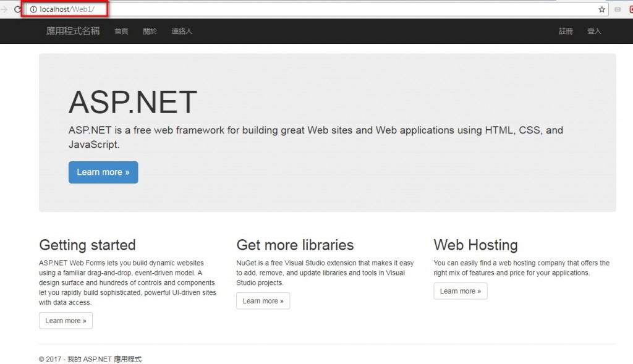Viewport: 633px width, 364px height.
Task: Click Learn more under Get more libraries
Action: click(263, 300)
